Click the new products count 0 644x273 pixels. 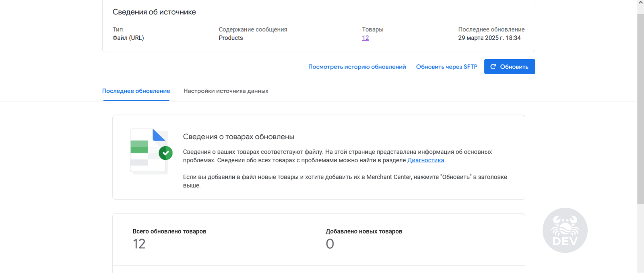pos(330,244)
